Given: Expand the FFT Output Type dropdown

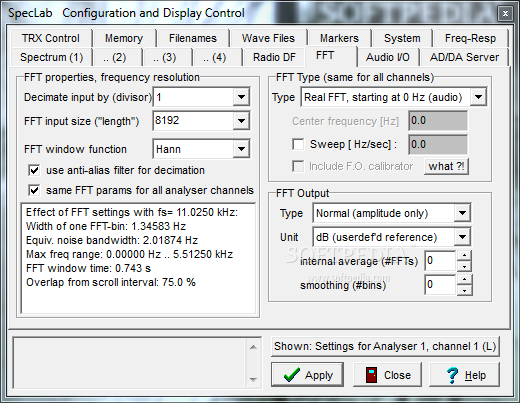Looking at the screenshot, I should click(x=462, y=213).
